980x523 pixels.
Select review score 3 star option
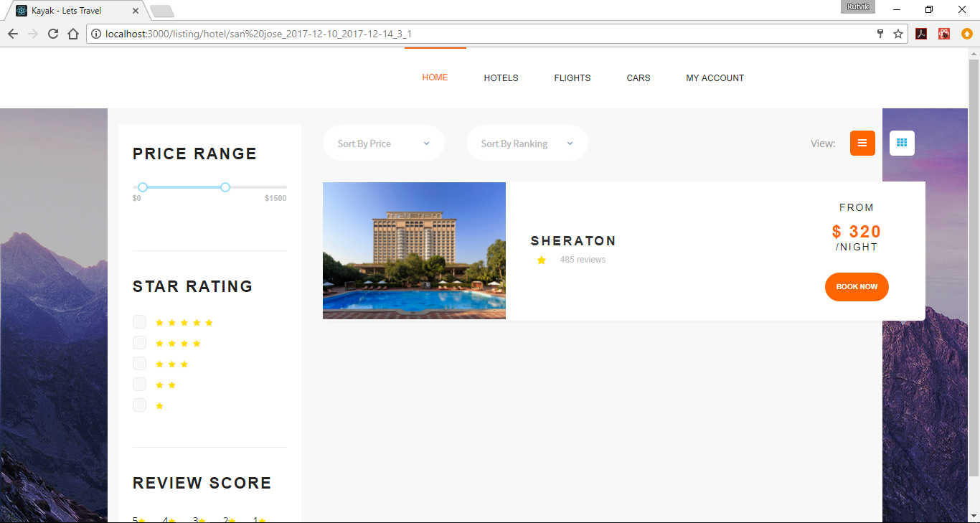[199, 521]
